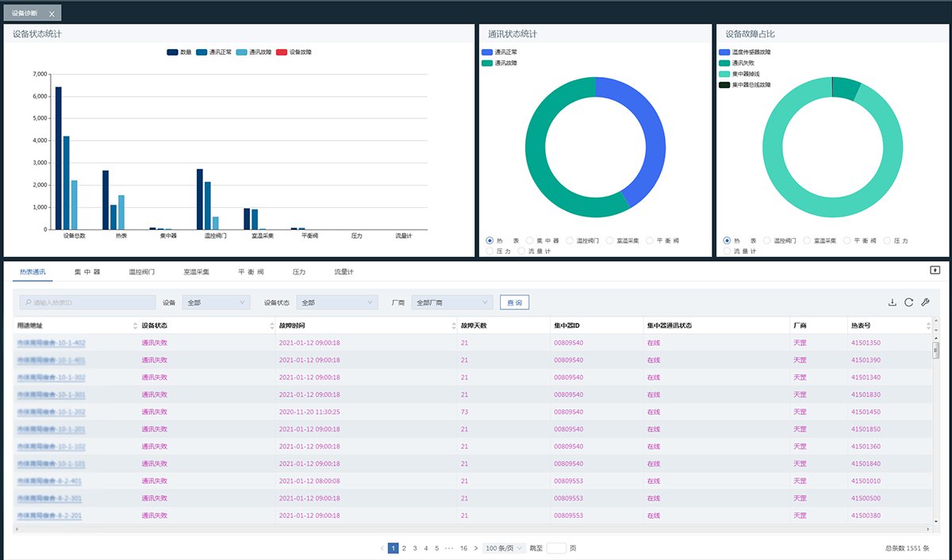Click the refresh icon above the table
952x560 pixels.
pos(908,302)
